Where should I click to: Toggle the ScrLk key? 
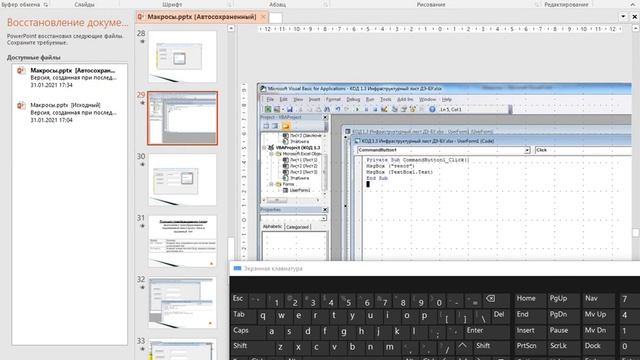(564, 347)
